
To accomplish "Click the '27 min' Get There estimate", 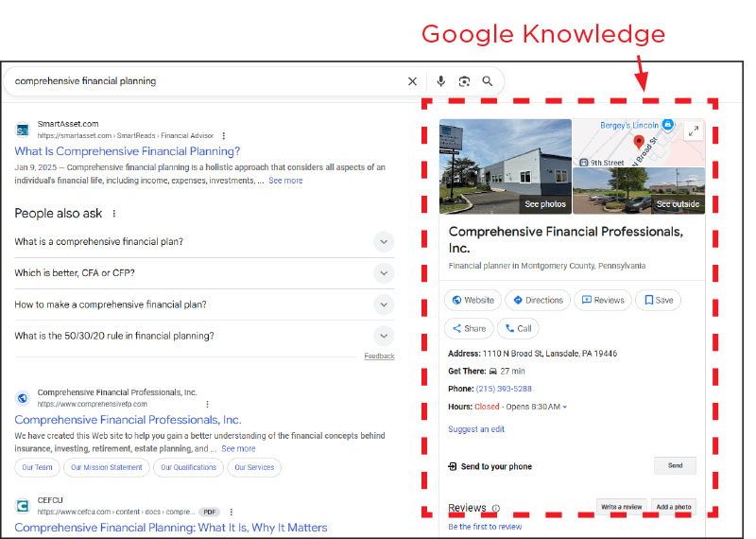I will [x=512, y=371].
